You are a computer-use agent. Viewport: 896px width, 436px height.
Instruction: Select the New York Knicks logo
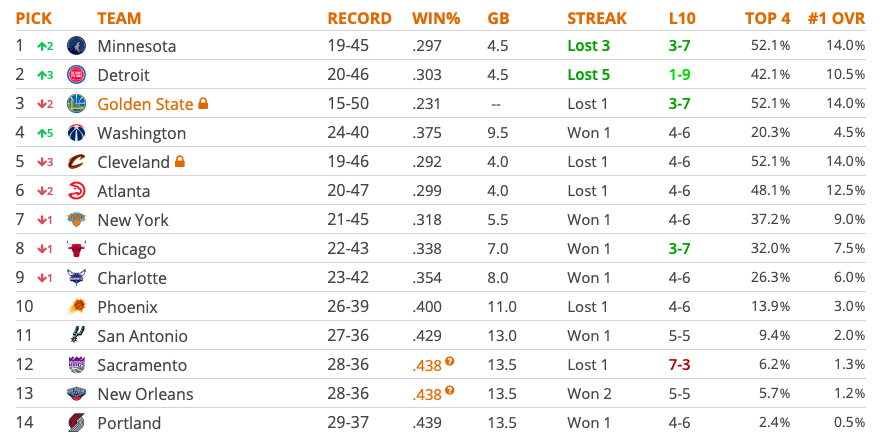tap(76, 220)
